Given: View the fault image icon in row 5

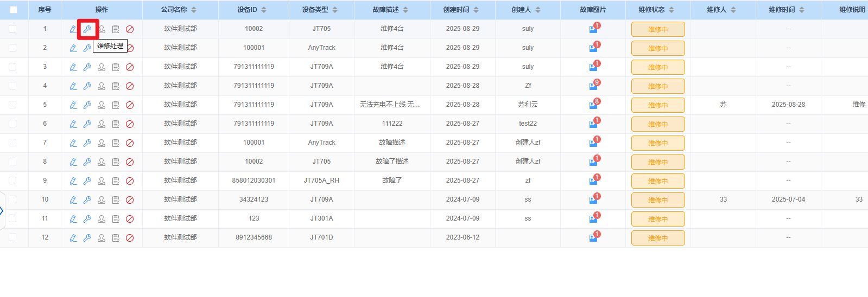Looking at the screenshot, I should 593,105.
